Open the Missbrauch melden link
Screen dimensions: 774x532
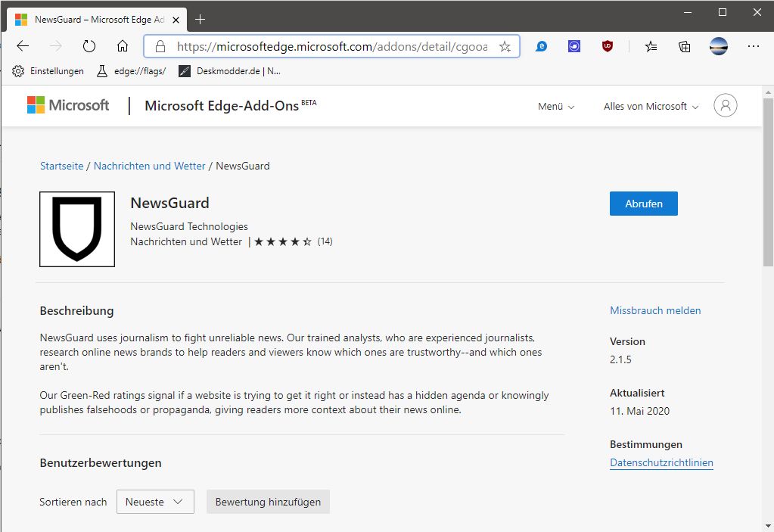[x=655, y=310]
